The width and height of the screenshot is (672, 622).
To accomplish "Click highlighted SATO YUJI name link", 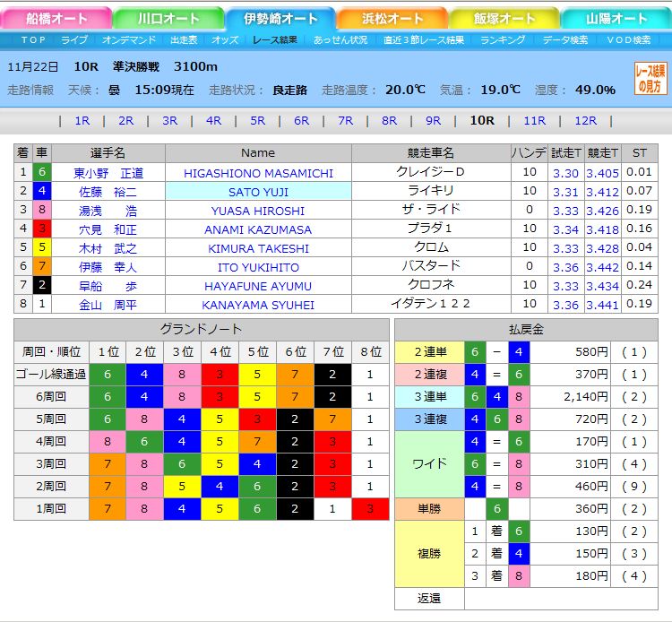I will point(258,192).
